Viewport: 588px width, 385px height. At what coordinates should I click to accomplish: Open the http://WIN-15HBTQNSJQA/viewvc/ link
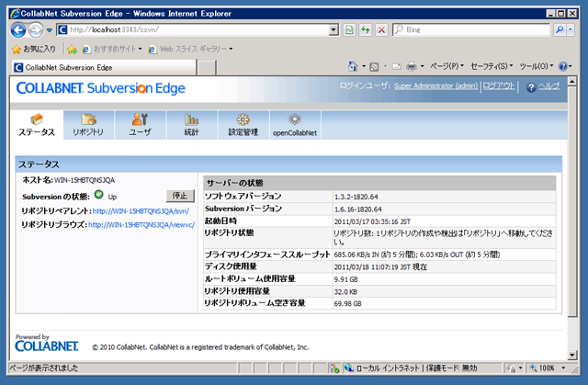pyautogui.click(x=141, y=225)
